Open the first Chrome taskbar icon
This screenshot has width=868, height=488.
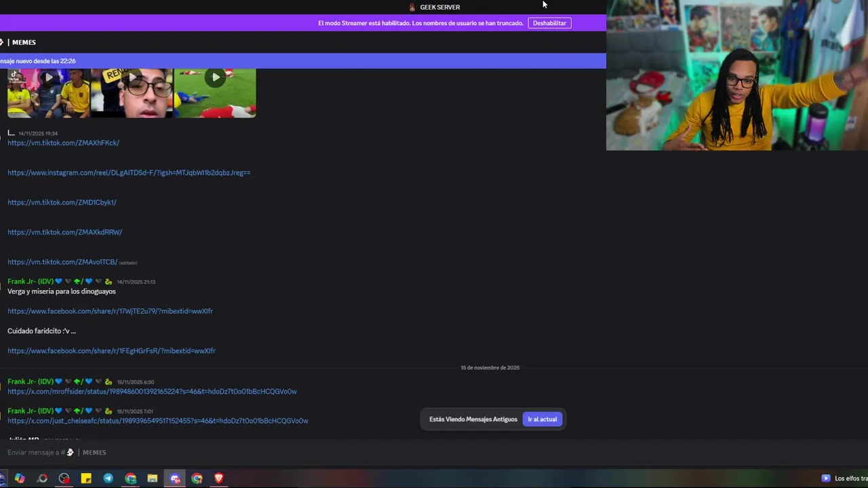pos(131,479)
